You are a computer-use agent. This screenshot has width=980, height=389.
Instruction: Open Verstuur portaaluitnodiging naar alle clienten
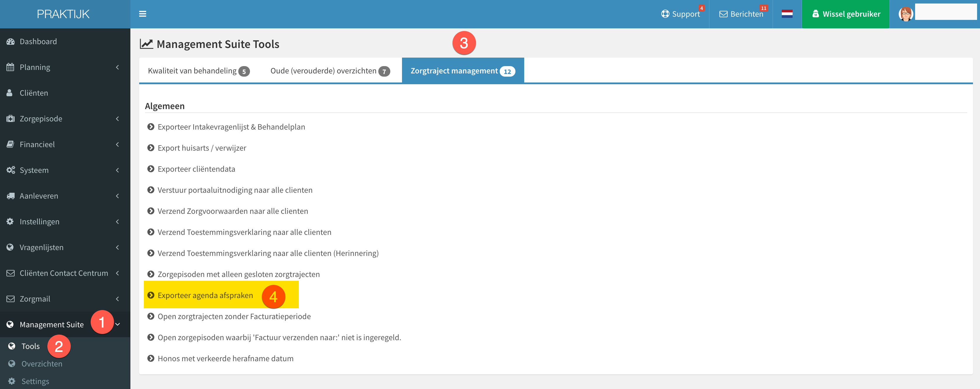[235, 190]
